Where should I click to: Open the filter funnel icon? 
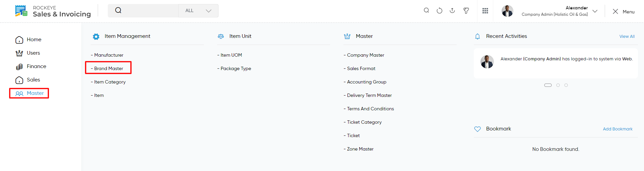466,11
